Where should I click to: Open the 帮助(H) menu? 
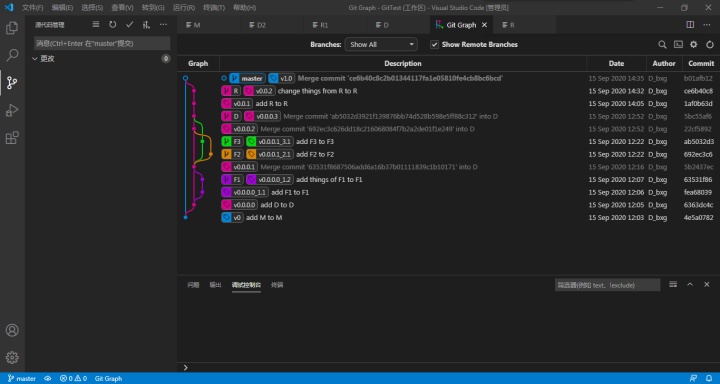(x=244, y=8)
